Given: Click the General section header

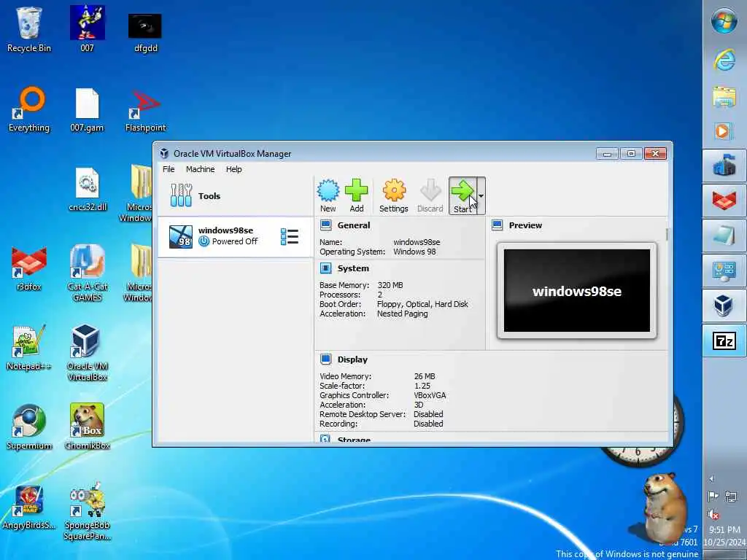Looking at the screenshot, I should point(354,225).
